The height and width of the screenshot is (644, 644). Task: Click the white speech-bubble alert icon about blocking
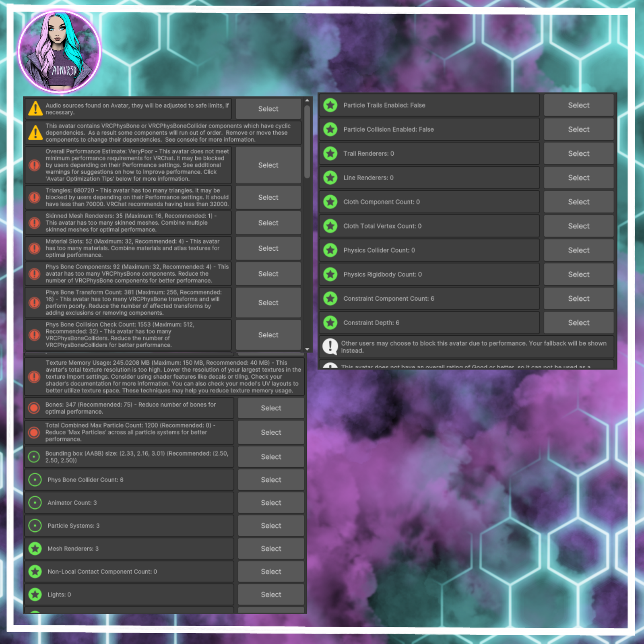point(330,347)
